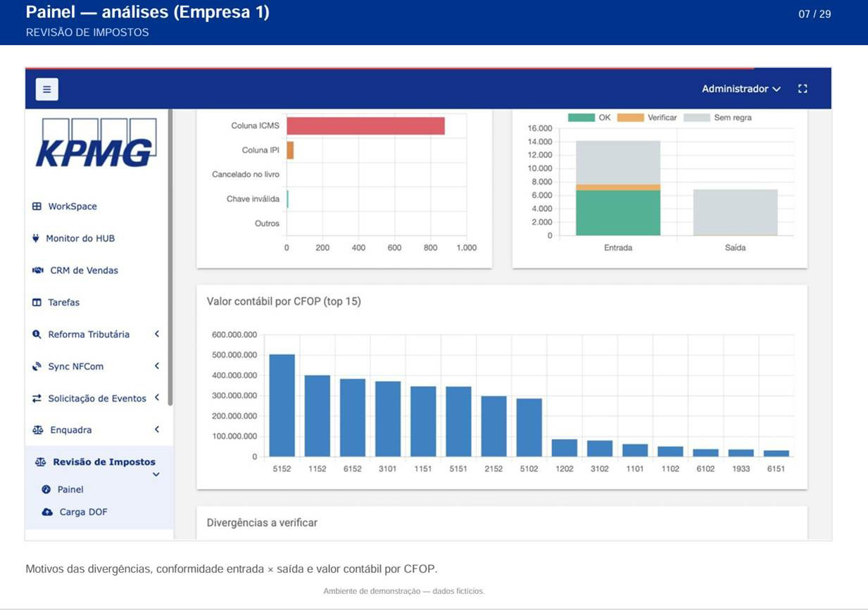Click the tallest CFOP 5152 bar

[282, 406]
